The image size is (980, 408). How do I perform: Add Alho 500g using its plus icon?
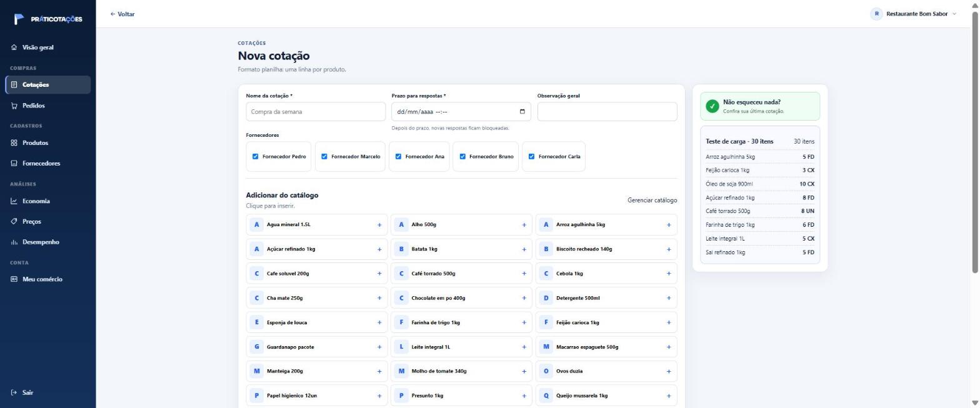click(x=524, y=225)
